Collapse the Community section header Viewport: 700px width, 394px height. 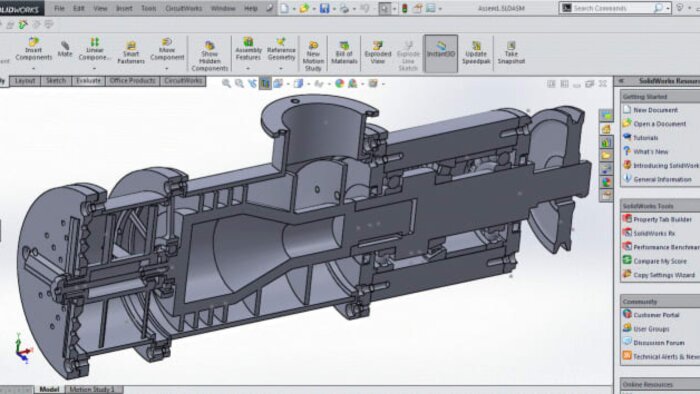pyautogui.click(x=660, y=301)
